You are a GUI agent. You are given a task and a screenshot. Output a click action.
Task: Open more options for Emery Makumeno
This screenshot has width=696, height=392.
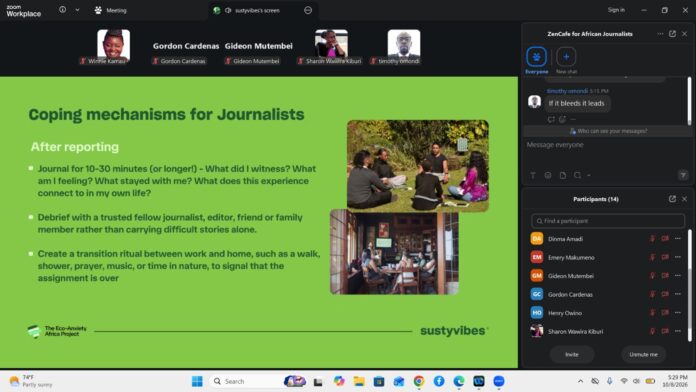click(x=677, y=257)
